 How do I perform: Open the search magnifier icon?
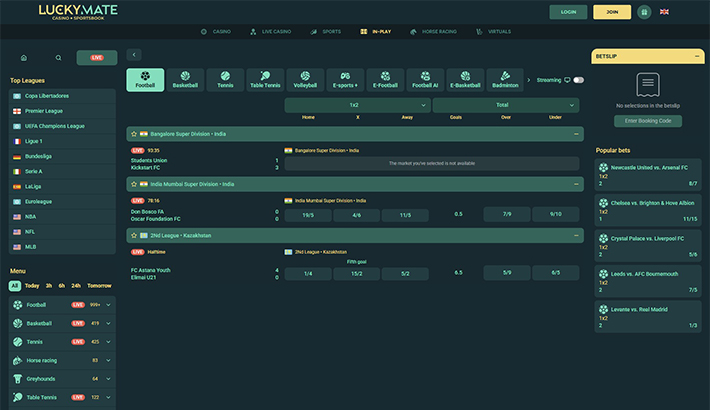click(58, 58)
